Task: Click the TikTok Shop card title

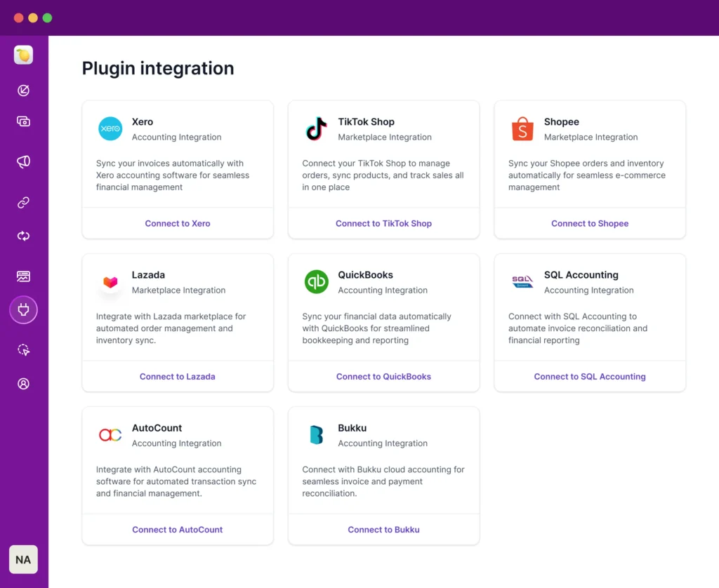Action: point(366,122)
